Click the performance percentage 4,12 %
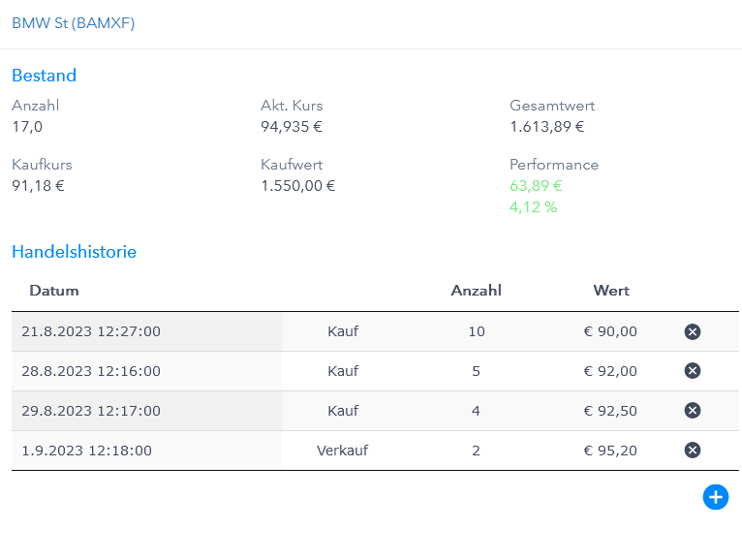742x560 pixels. click(534, 207)
